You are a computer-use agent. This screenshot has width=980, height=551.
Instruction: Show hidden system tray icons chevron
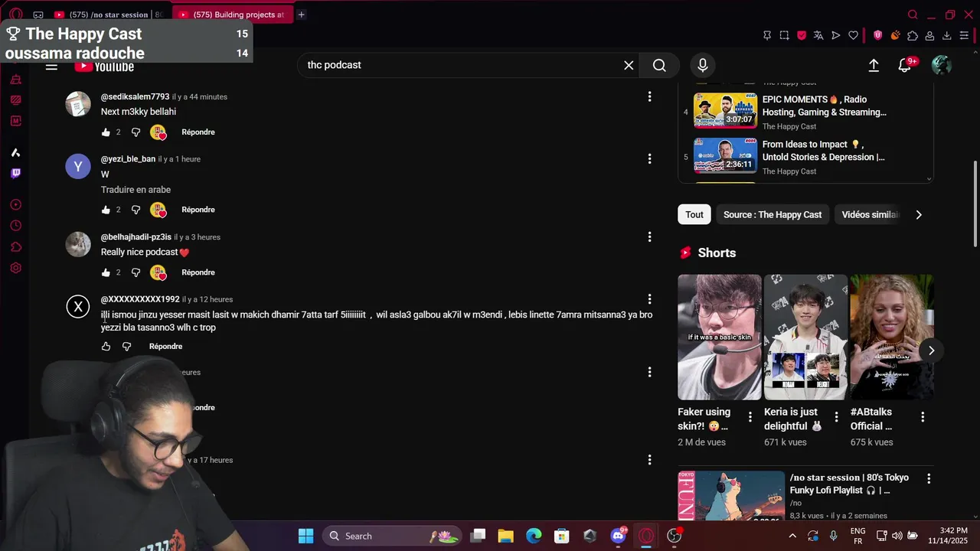(792, 536)
